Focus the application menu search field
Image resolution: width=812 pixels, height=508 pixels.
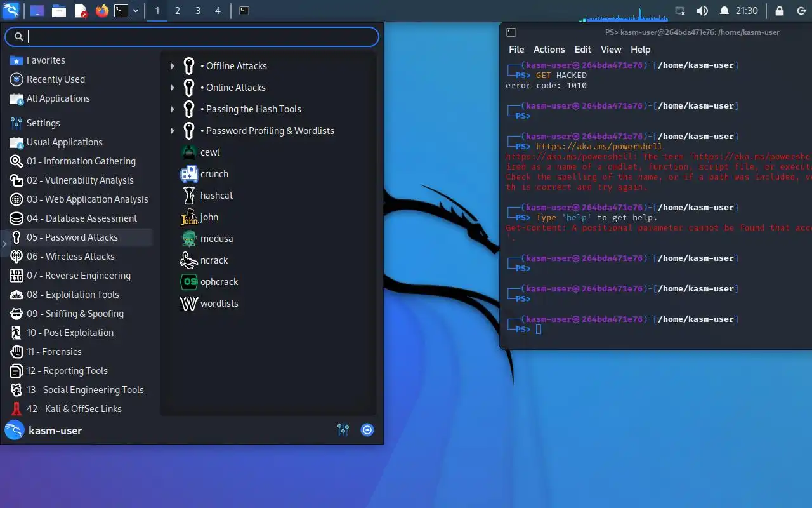click(192, 37)
